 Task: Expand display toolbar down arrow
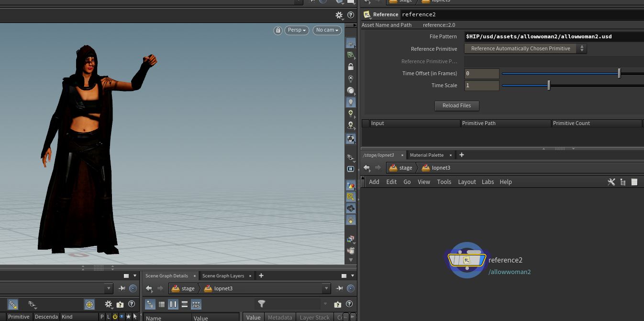pyautogui.click(x=351, y=260)
